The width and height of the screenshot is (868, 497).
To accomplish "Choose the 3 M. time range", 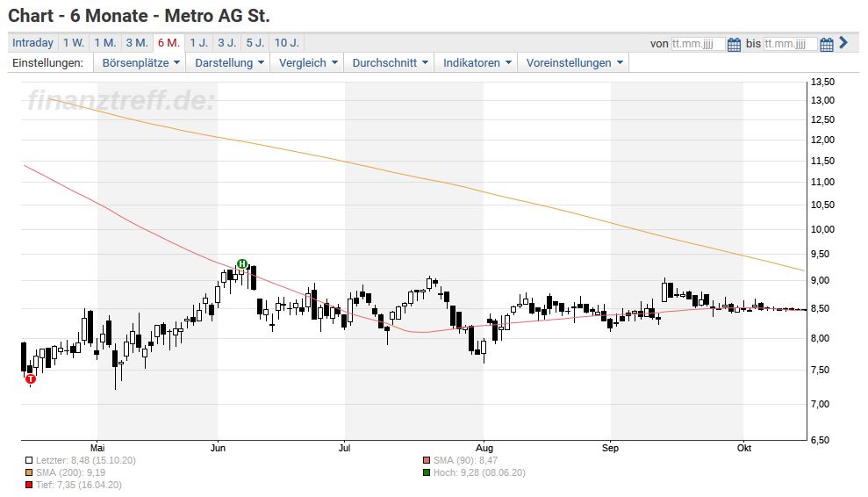I will pos(137,43).
